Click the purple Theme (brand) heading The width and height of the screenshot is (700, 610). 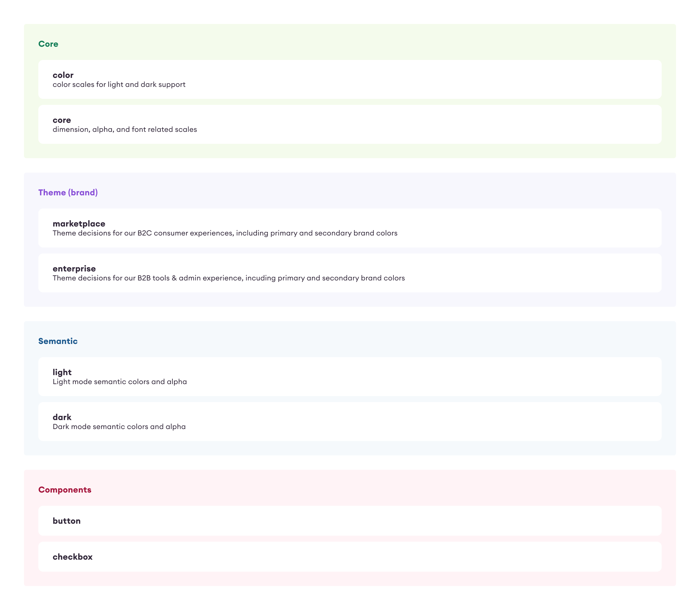[x=68, y=192]
